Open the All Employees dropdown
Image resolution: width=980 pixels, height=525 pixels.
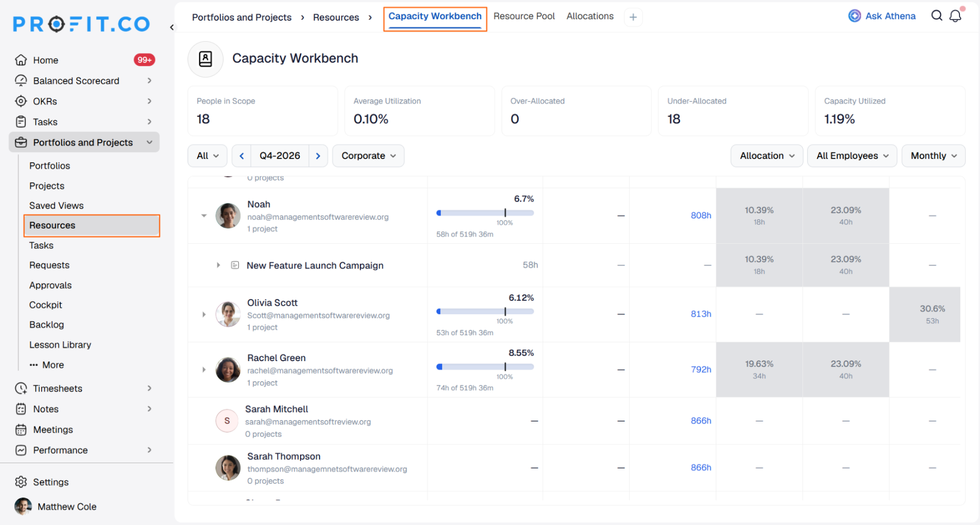click(x=852, y=156)
